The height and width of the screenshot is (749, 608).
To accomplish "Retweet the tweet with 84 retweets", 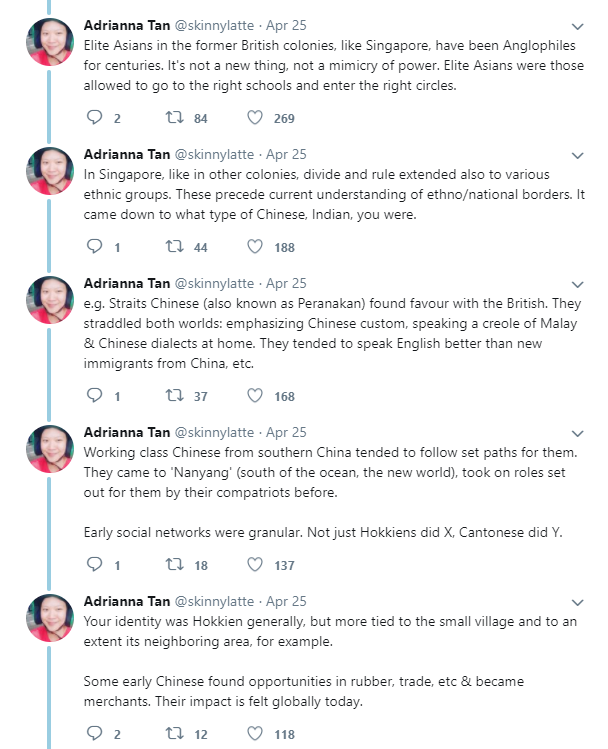I will (173, 118).
